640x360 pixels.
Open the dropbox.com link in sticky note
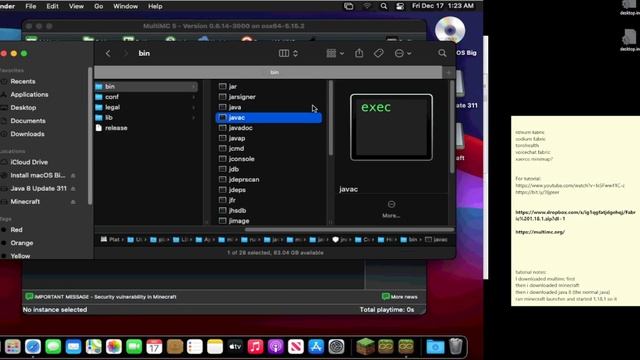575,216
